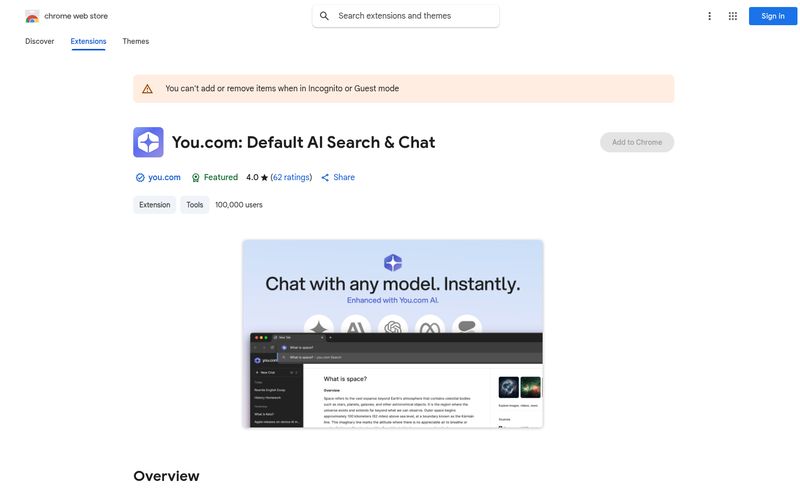Click the Chrome Web Store rainbow logo
Image resolution: width=800 pixels, height=496 pixels.
pyautogui.click(x=32, y=16)
